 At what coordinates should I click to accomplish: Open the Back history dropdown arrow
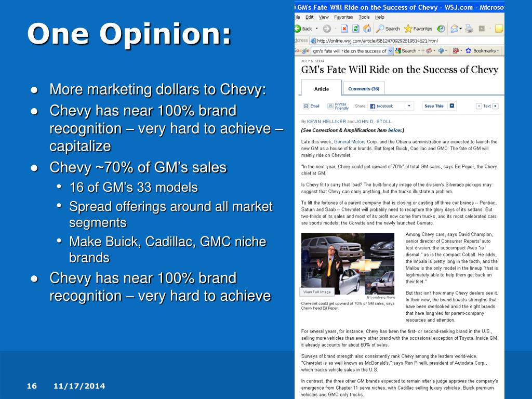(316, 29)
